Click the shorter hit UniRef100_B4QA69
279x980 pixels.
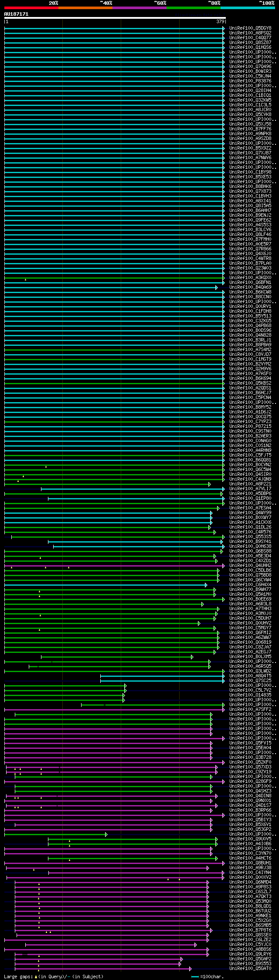250,287
